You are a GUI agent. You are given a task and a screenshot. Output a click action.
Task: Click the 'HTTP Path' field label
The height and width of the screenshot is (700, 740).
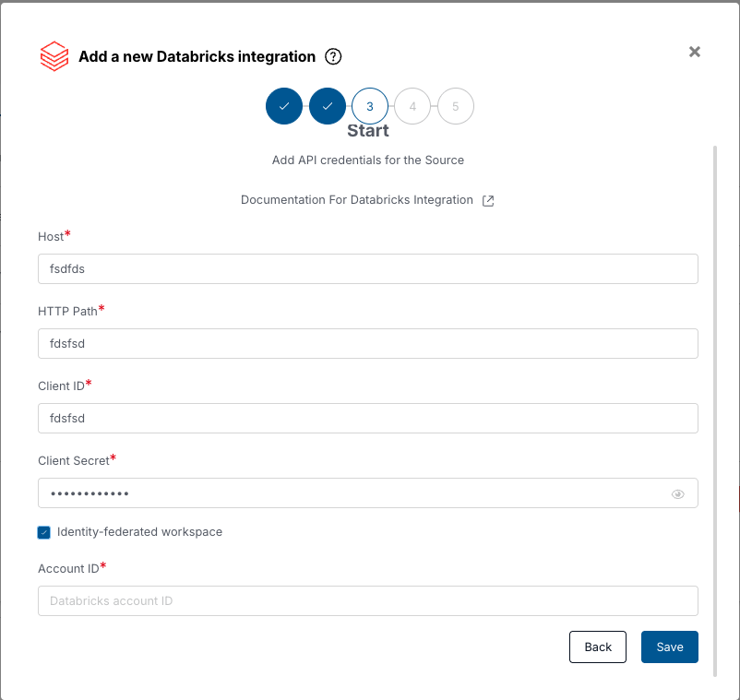coord(67,312)
